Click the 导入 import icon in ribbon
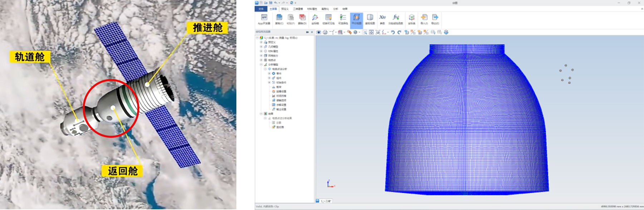The width and height of the screenshot is (644, 210). coord(424,19)
